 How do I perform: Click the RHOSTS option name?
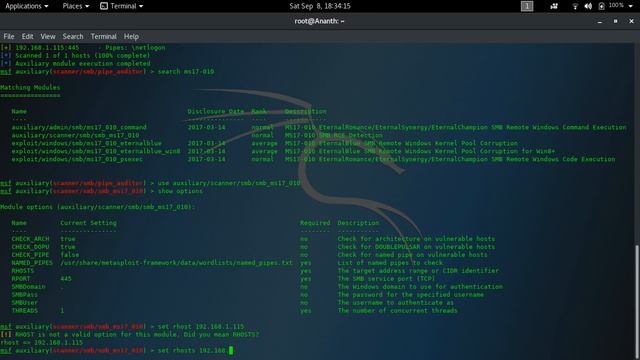click(x=23, y=271)
